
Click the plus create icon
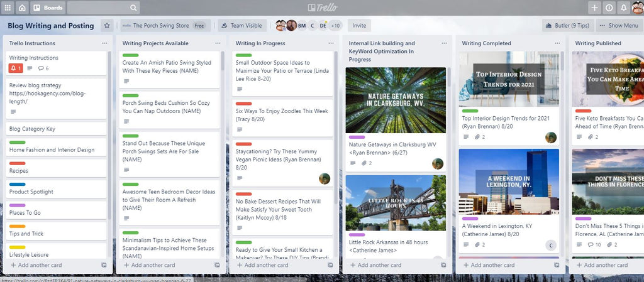click(x=594, y=8)
